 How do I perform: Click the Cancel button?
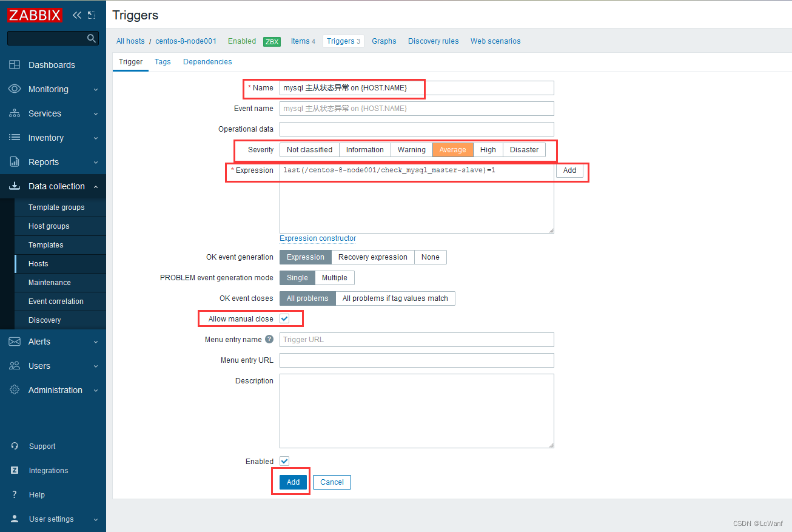pos(332,482)
